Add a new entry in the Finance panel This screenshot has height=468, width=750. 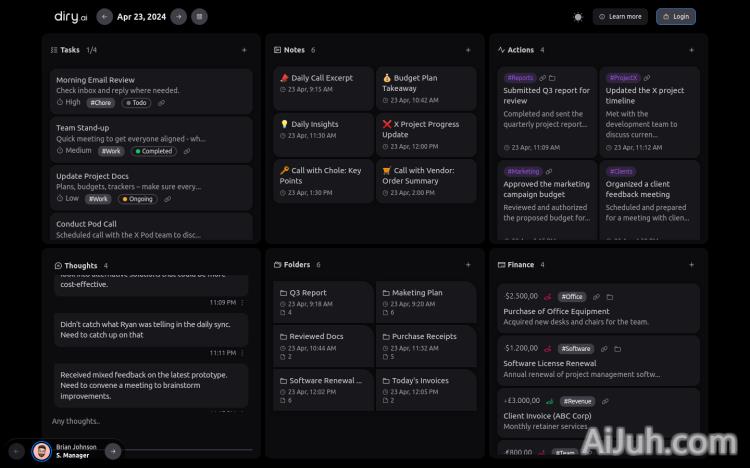[691, 265]
